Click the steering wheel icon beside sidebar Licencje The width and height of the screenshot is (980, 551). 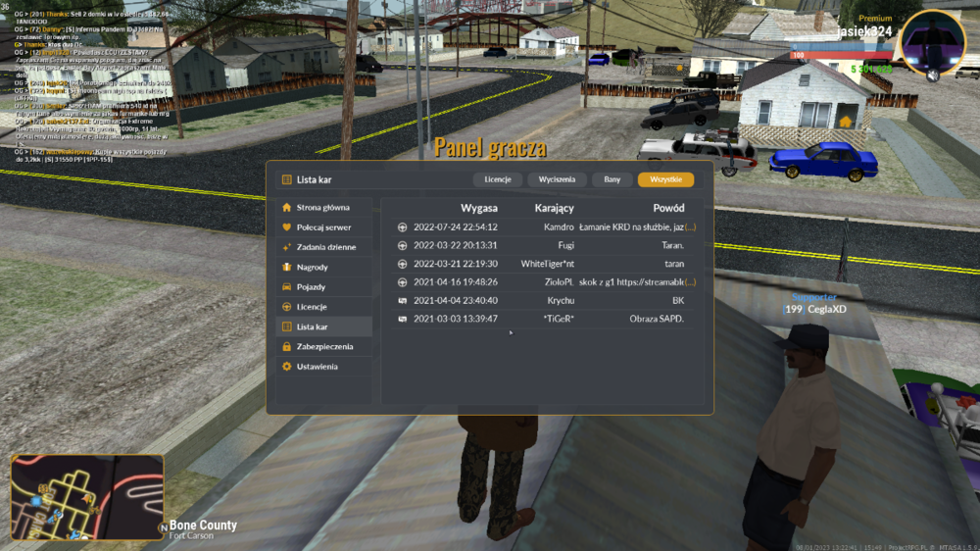(287, 307)
